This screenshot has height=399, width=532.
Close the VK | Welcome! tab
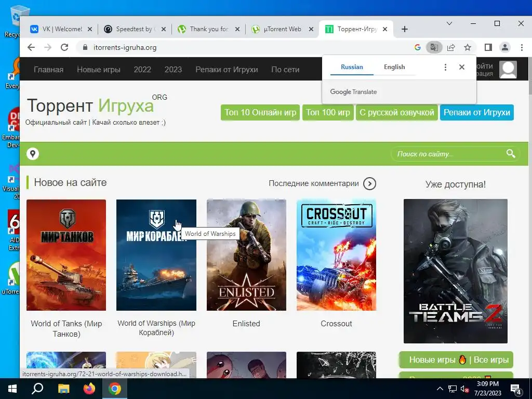pyautogui.click(x=90, y=29)
